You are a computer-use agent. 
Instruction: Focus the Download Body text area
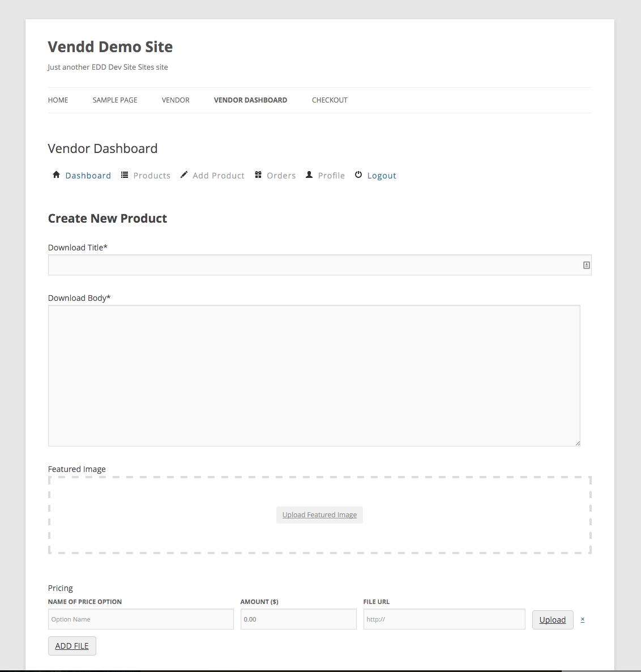(314, 376)
